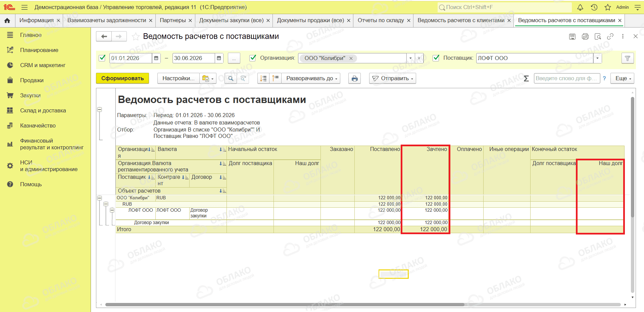Collapse the RUB currency row group
The image size is (644, 312).
(106, 204)
